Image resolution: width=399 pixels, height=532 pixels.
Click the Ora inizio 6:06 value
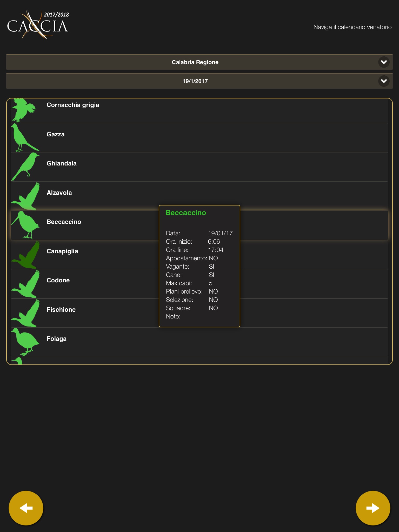[214, 242]
